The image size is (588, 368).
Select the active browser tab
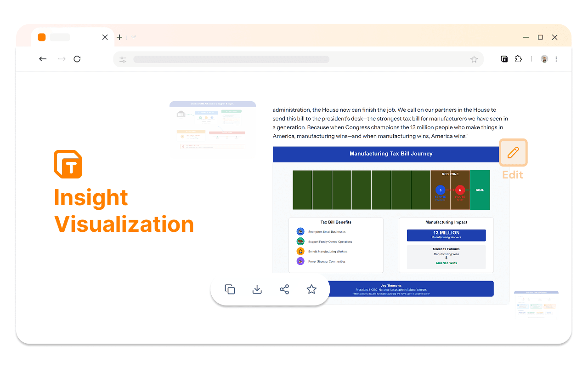tap(73, 37)
